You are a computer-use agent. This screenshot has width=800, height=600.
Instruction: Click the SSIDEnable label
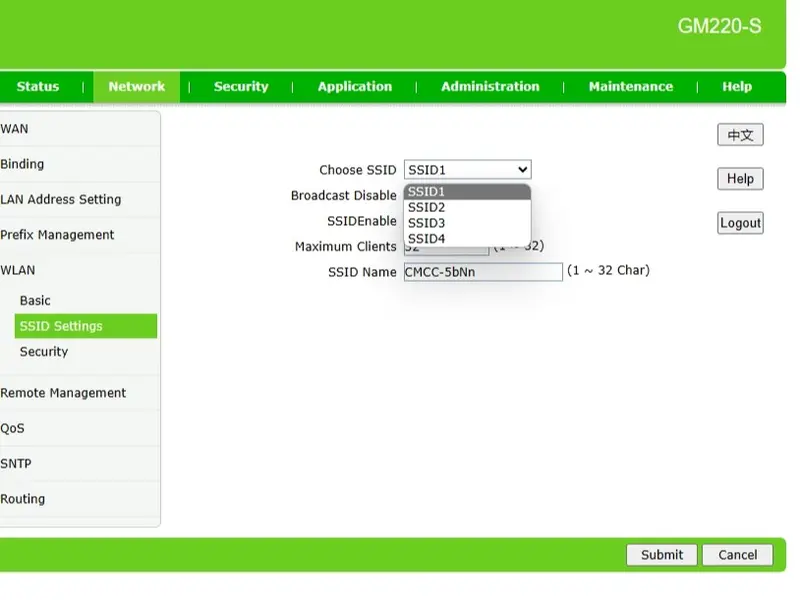point(362,221)
